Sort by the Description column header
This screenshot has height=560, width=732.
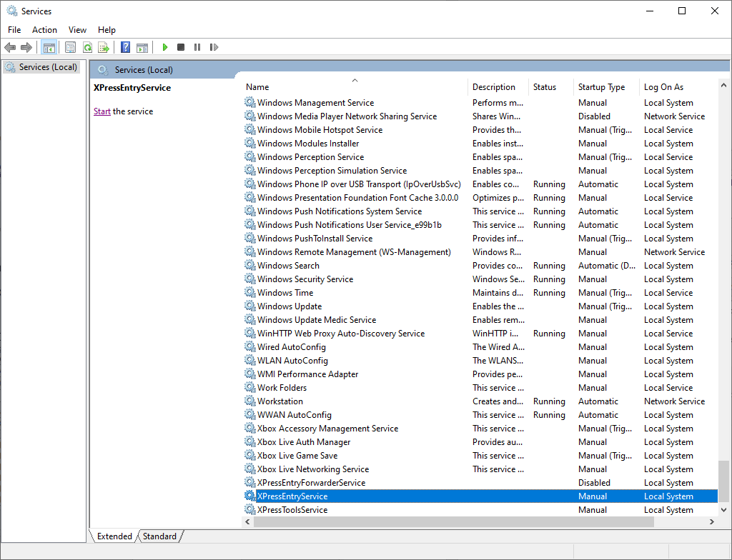(498, 87)
